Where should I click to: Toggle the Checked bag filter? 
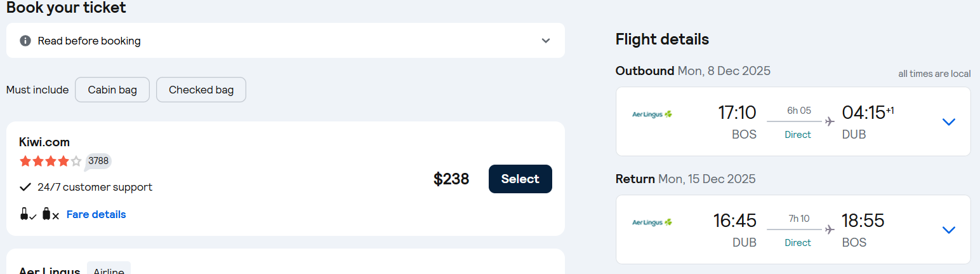(x=201, y=90)
